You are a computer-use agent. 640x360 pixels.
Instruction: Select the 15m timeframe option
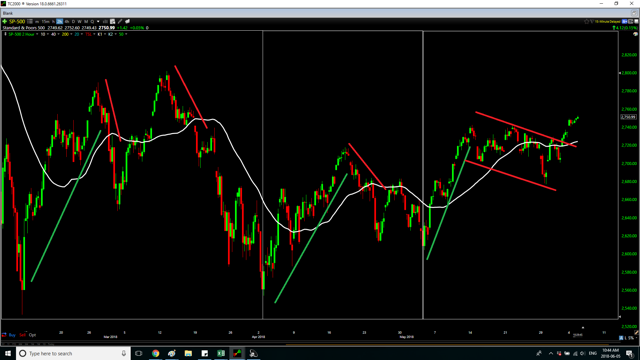[45, 21]
